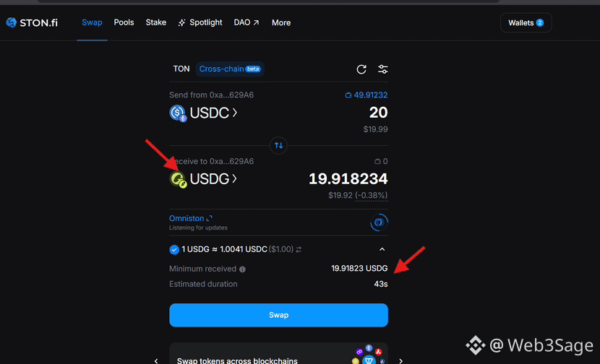Open the Wallets button
The width and height of the screenshot is (600, 364).
tap(526, 23)
